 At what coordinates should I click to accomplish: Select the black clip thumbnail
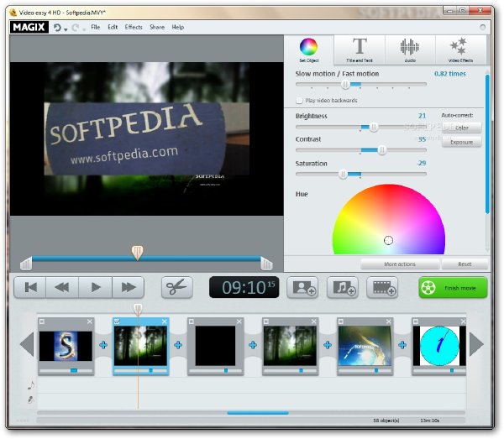(x=215, y=346)
